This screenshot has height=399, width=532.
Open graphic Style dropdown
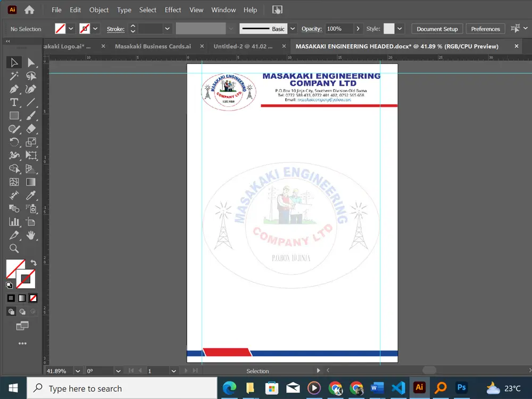click(x=400, y=29)
